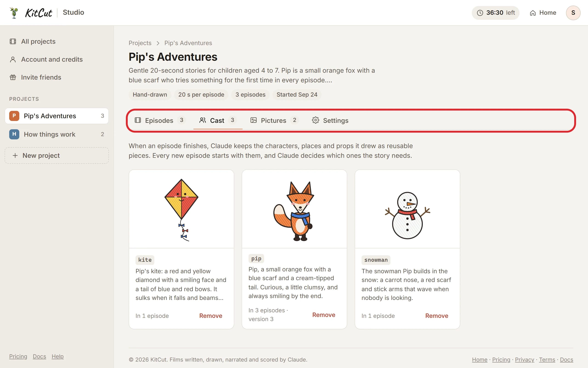588x368 pixels.
Task: Open the kite drawing thumbnail
Action: [x=181, y=209]
